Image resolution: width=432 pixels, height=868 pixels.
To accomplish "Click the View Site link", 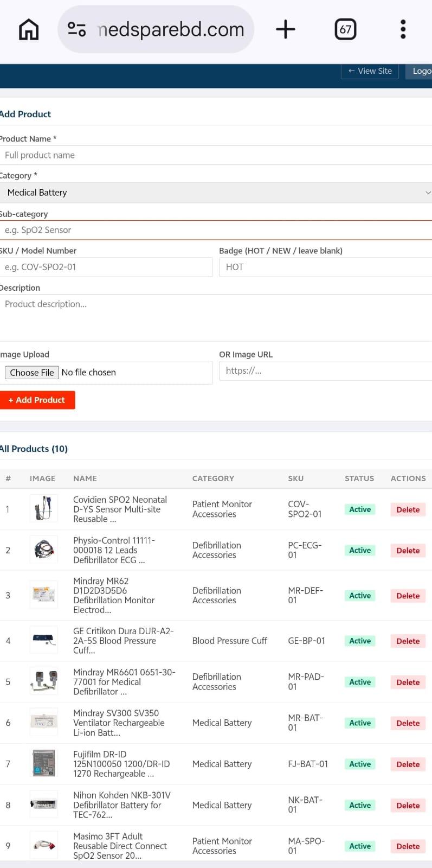I will tap(370, 71).
